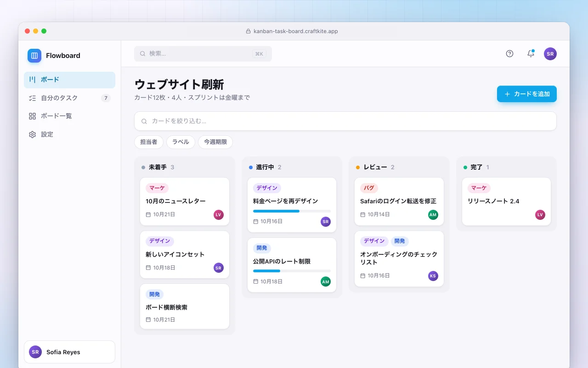Viewport: 588px width, 368px height.
Task: Click SR avatar on 新しいアイコンセット card
Action: coord(219,268)
